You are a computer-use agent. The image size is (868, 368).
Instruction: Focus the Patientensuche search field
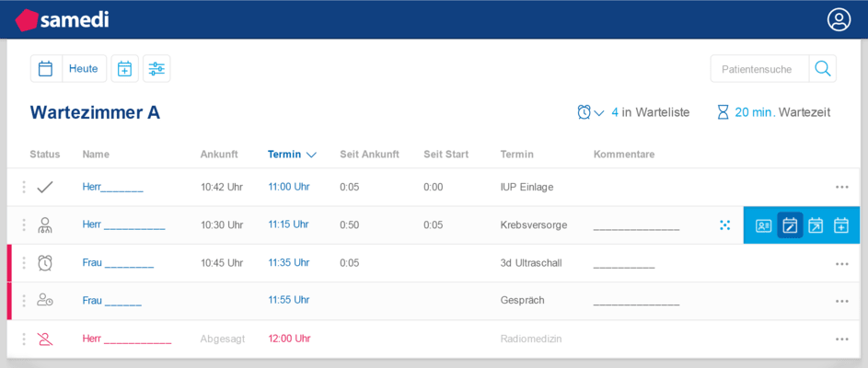tap(758, 69)
